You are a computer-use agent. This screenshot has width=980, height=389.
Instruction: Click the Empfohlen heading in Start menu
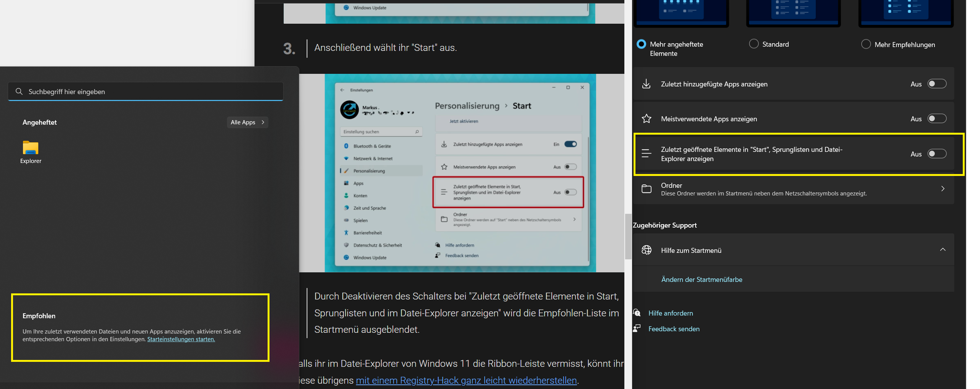[x=39, y=316]
